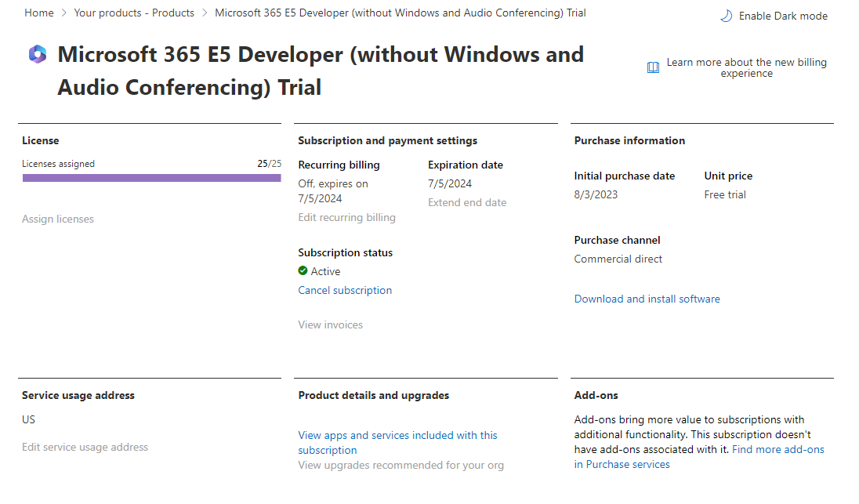Click Initial purchase date value 8/3/2023
Image resolution: width=859 pixels, height=504 pixels.
pos(596,195)
